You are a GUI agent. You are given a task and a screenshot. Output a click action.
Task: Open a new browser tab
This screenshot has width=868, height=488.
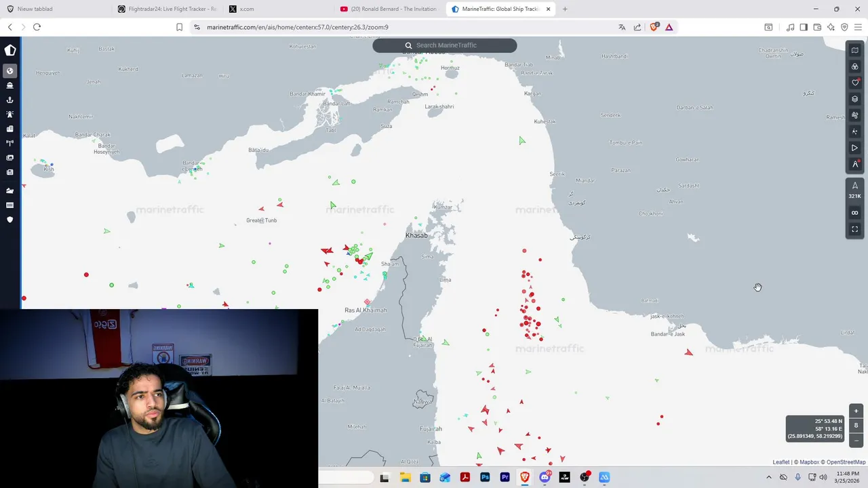coord(565,9)
